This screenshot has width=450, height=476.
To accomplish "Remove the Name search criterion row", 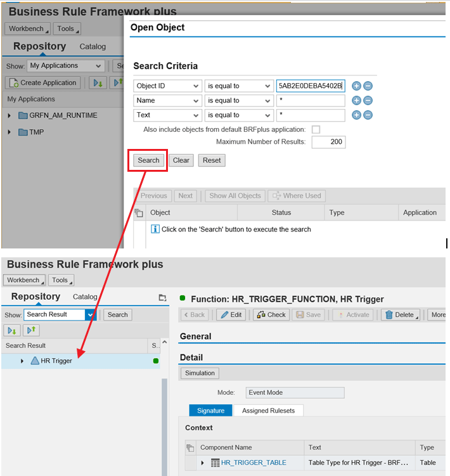I will (x=368, y=101).
